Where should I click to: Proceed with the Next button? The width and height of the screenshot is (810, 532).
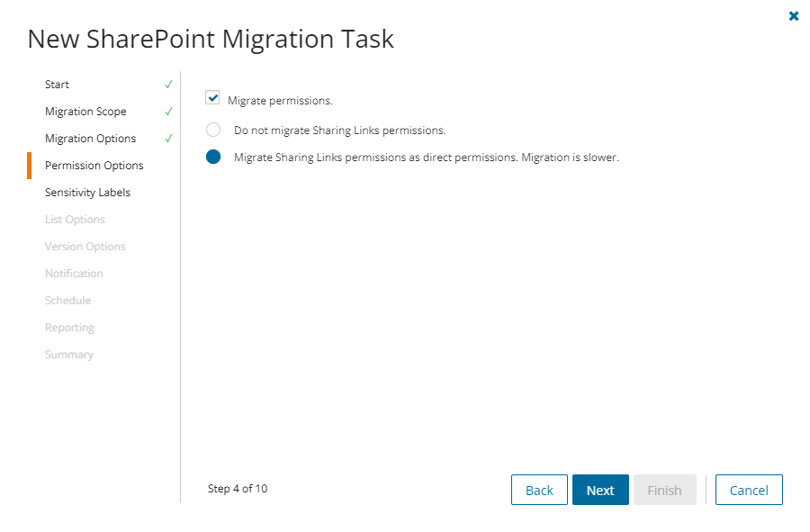(600, 490)
